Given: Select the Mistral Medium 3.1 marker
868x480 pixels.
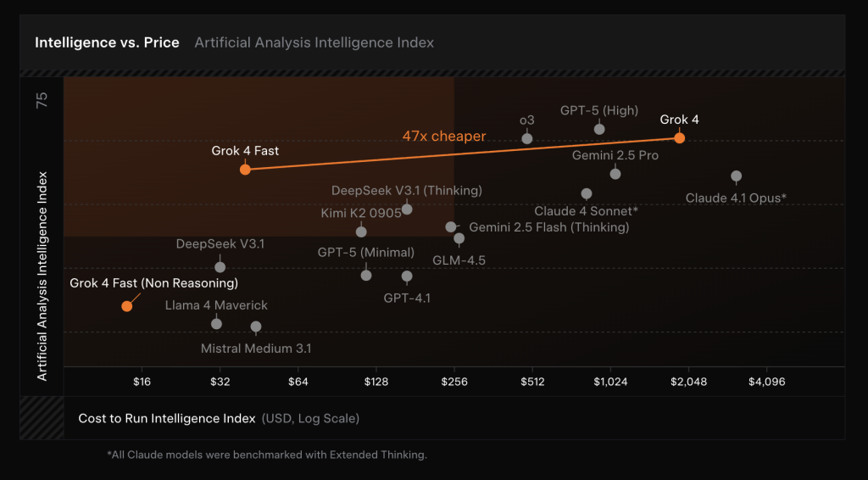Looking at the screenshot, I should [x=256, y=327].
